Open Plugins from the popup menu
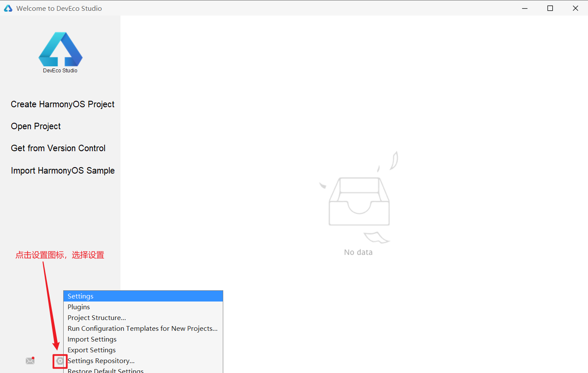 click(143, 307)
